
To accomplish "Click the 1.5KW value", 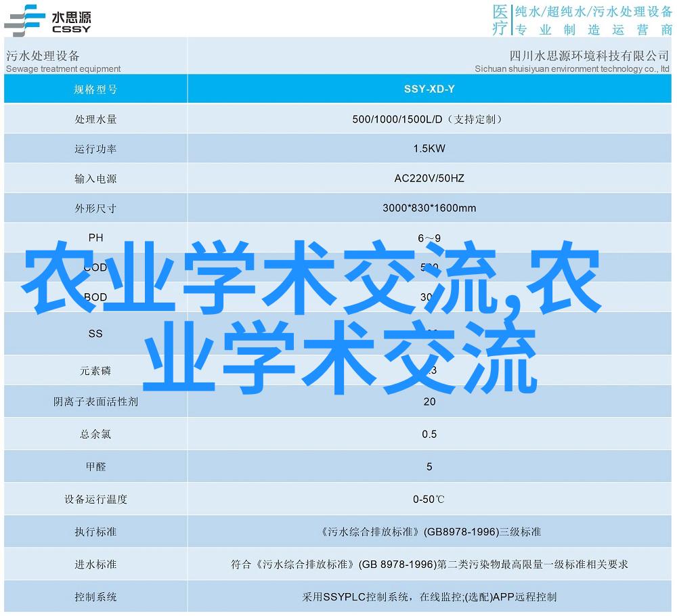I will tap(429, 148).
